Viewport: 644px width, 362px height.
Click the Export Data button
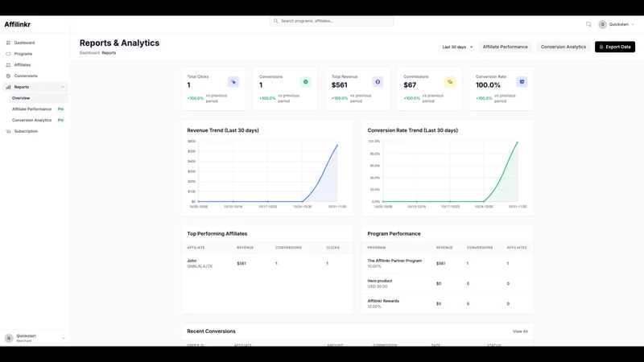pyautogui.click(x=615, y=47)
